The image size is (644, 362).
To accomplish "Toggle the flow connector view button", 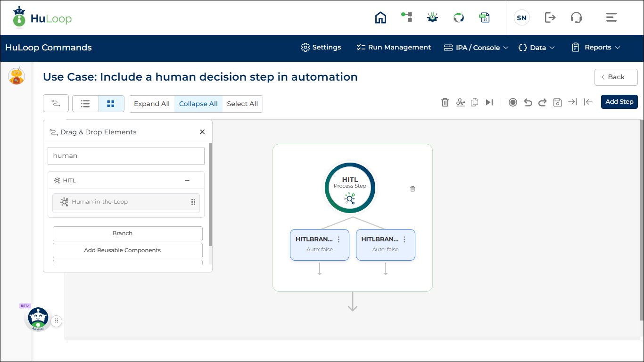I will tap(56, 104).
